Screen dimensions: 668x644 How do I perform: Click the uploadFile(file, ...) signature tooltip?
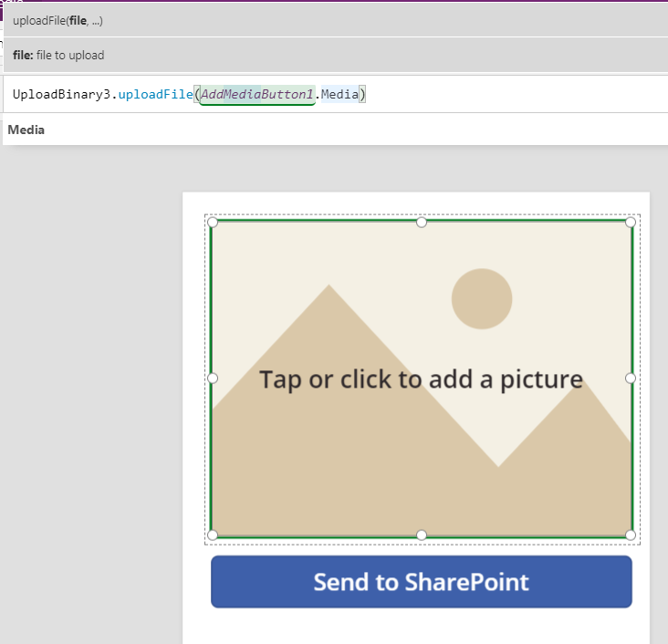57,20
